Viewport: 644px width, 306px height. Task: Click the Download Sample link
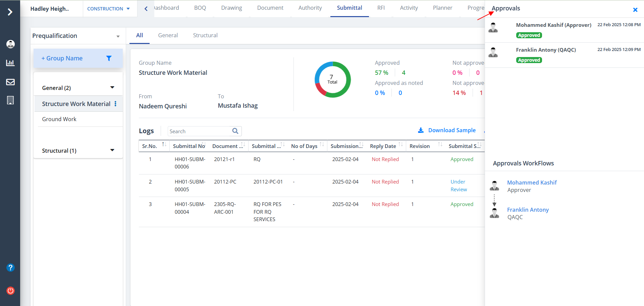[x=451, y=130]
